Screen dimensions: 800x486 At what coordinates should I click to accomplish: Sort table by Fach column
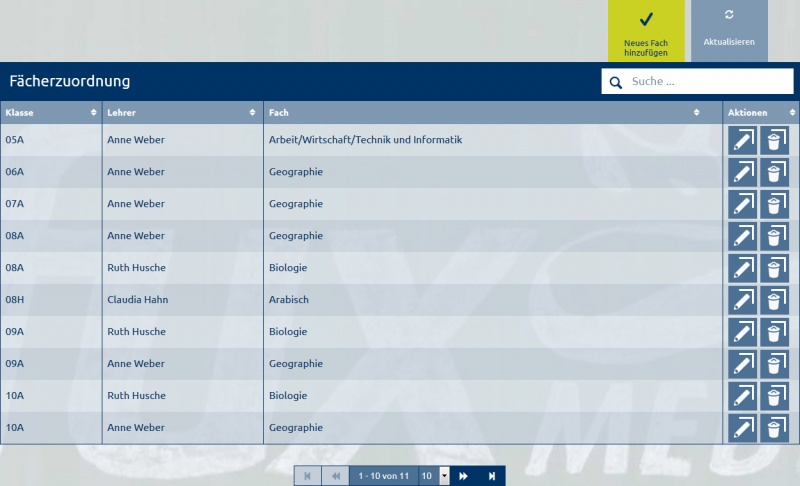(493, 112)
